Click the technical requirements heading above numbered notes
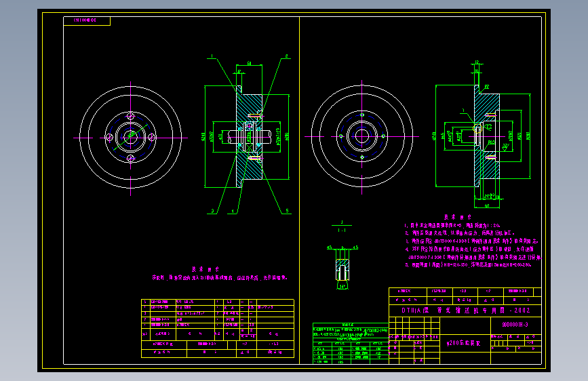 [458, 217]
